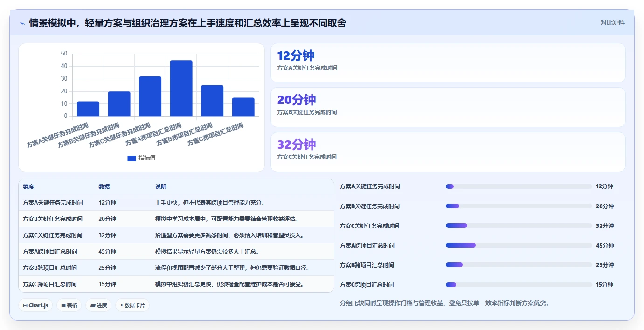
Task: Click the Chart.js tag chip
Action: [36, 305]
